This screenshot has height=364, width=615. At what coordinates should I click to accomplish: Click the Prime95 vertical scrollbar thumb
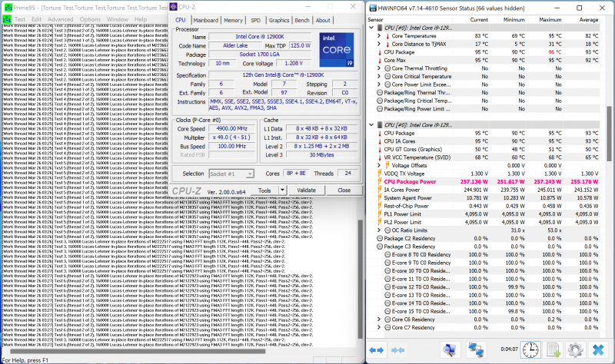point(361,279)
